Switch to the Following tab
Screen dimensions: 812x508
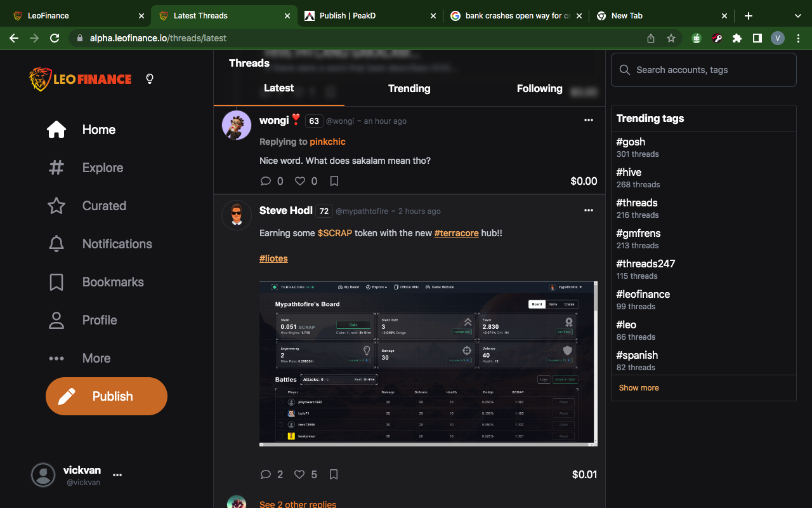(x=539, y=88)
